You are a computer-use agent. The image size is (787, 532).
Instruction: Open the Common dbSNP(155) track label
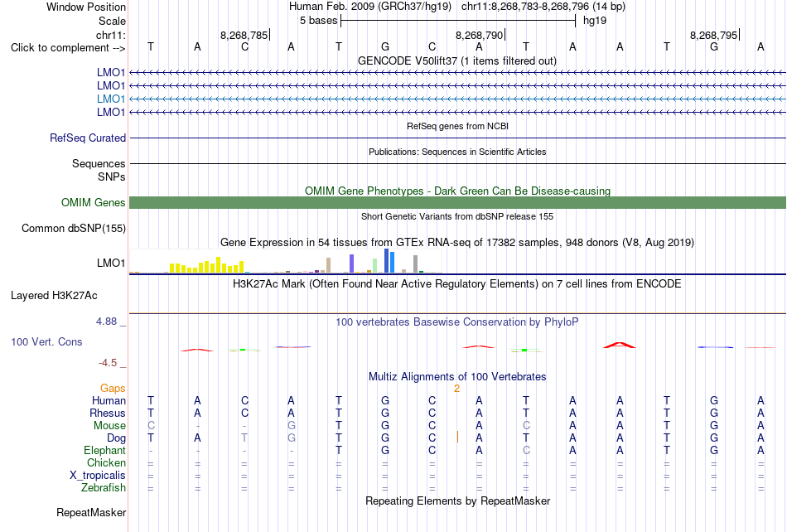74,229
